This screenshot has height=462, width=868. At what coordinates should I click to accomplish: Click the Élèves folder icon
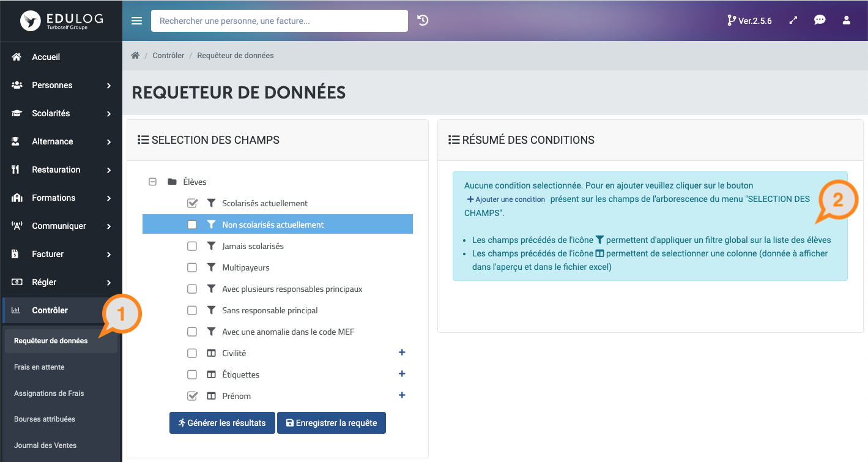[172, 182]
